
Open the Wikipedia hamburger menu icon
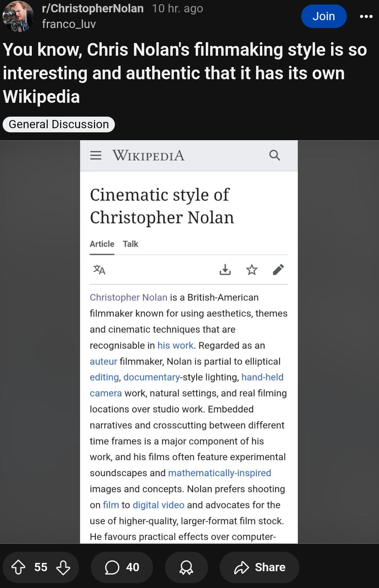point(96,155)
